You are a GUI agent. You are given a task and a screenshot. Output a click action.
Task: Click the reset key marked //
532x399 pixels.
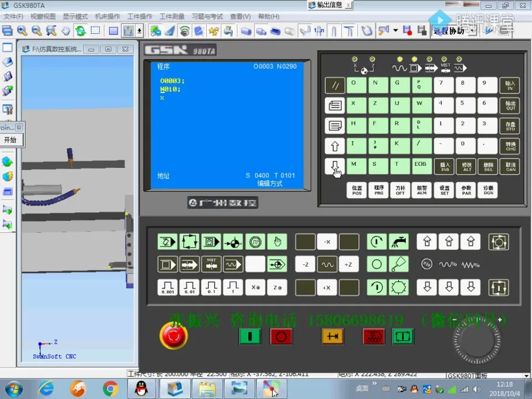pyautogui.click(x=334, y=86)
